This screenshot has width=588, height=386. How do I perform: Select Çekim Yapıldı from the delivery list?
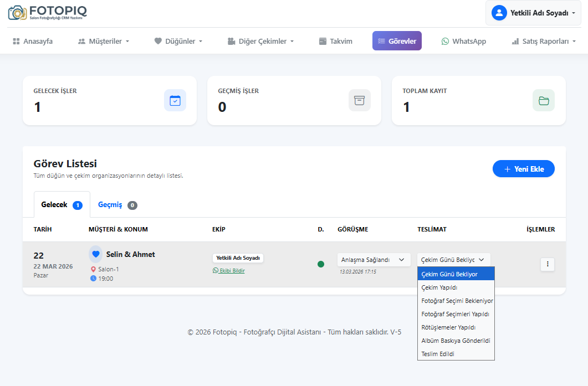[439, 287]
